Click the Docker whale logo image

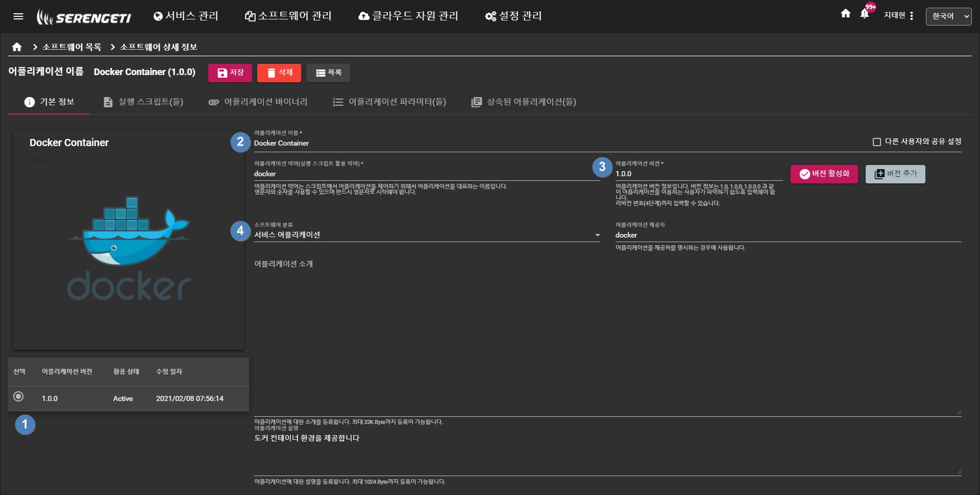tap(129, 249)
